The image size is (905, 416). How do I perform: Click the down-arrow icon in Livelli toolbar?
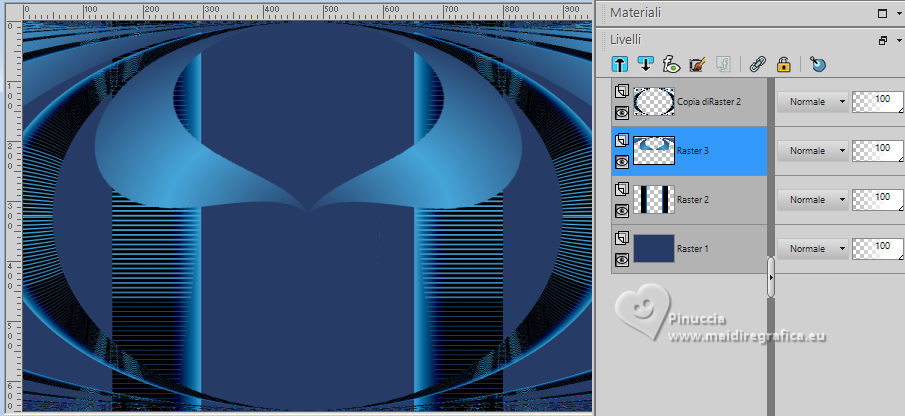[645, 64]
